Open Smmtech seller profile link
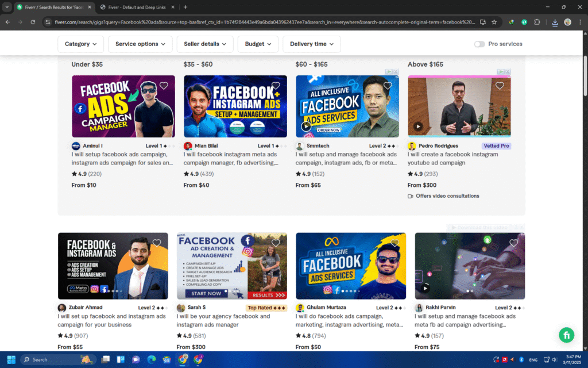588x368 pixels. click(x=318, y=145)
